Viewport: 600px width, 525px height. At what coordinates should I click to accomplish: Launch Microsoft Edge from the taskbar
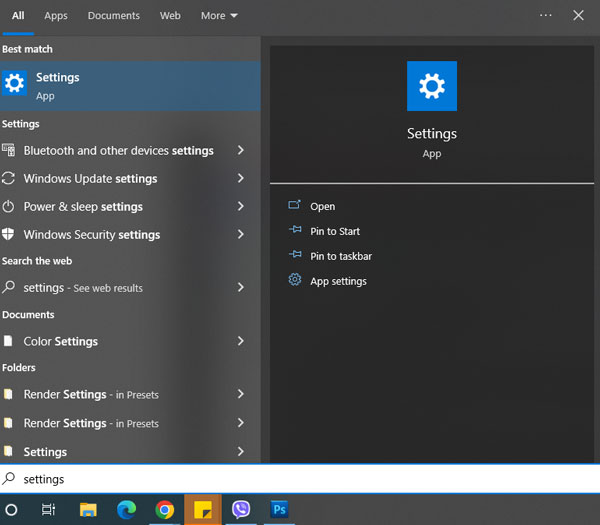(x=126, y=510)
